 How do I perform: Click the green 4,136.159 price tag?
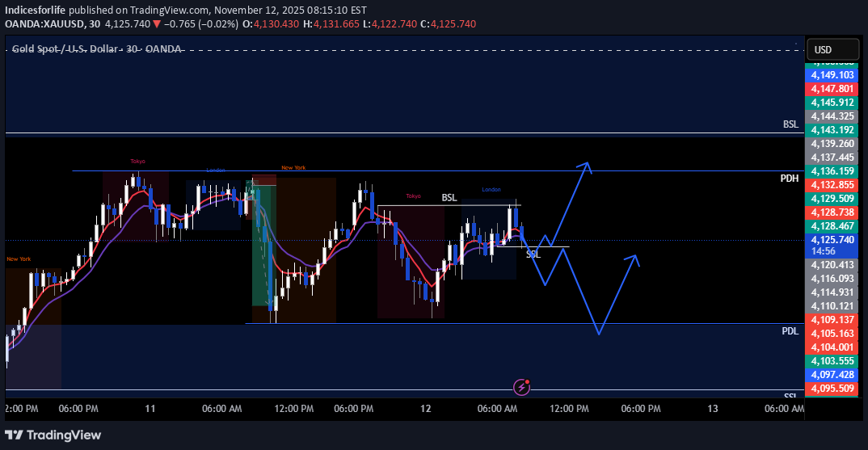pyautogui.click(x=832, y=171)
